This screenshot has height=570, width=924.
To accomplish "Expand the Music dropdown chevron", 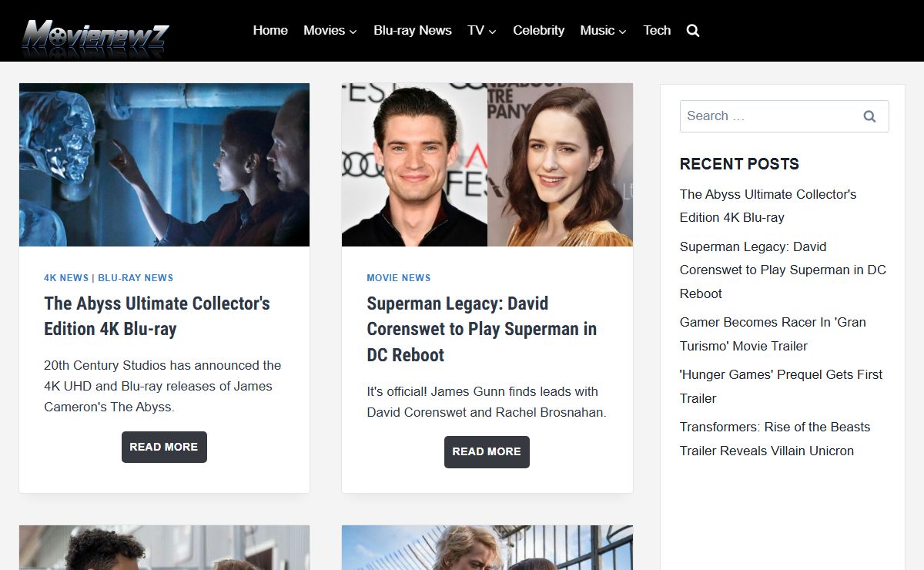I will pos(622,32).
